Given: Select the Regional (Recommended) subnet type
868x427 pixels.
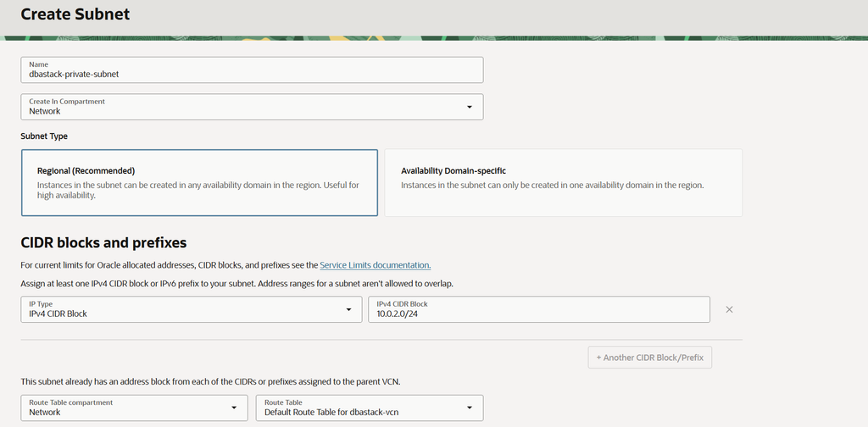Looking at the screenshot, I should click(199, 182).
